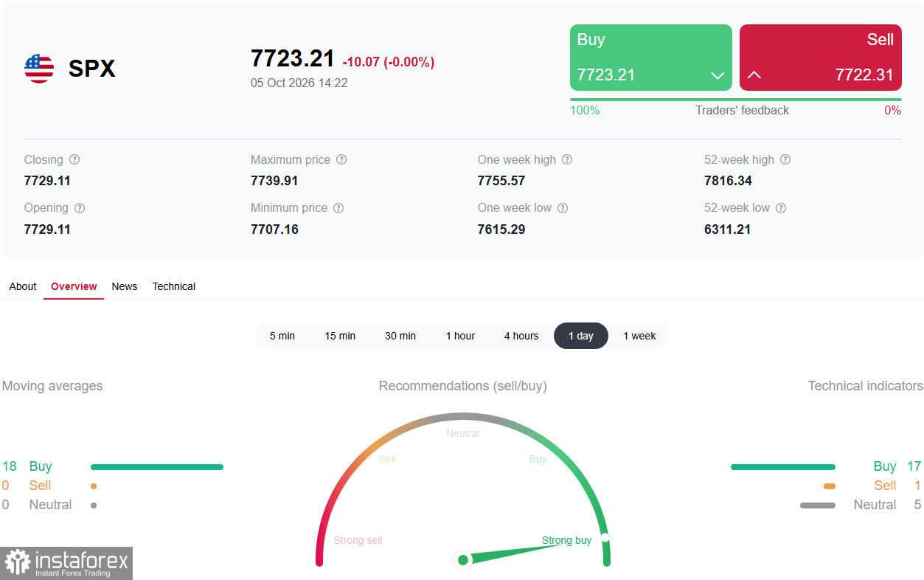Select the 1 day timeframe

581,336
